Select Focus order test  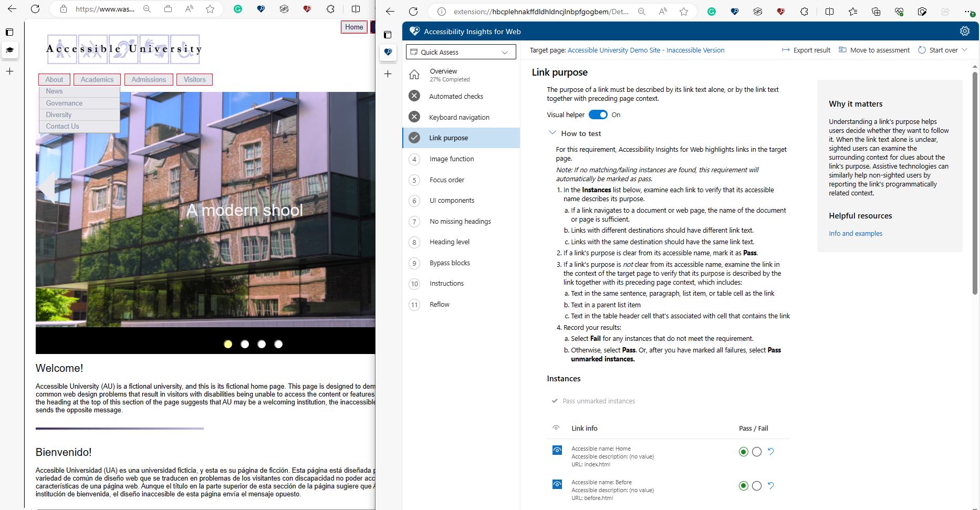point(461,180)
